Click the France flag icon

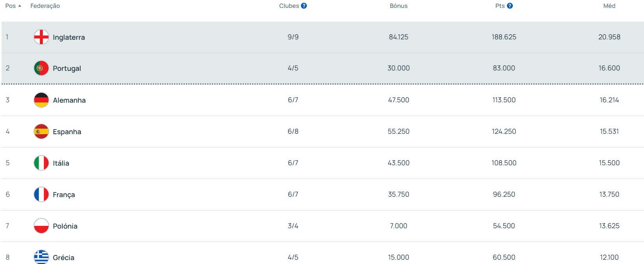[41, 194]
